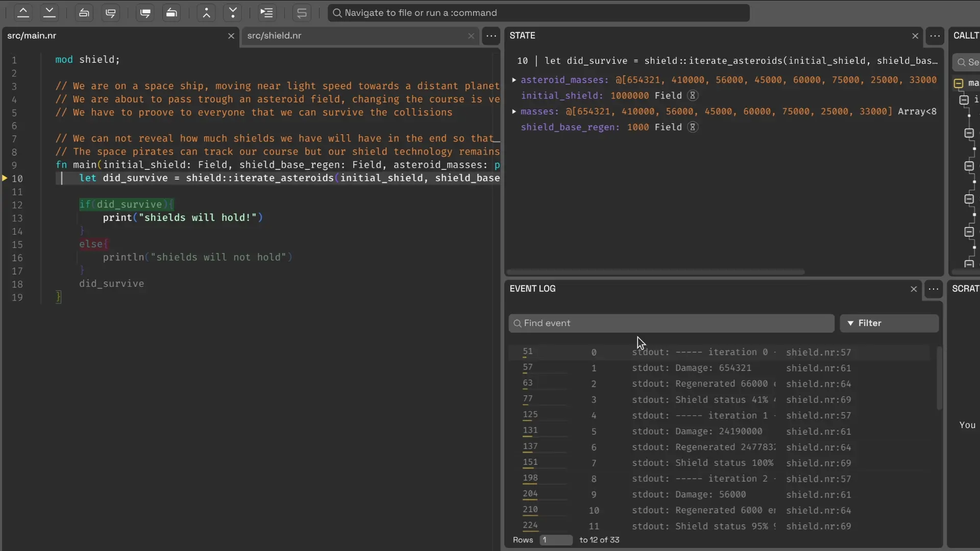Select the src/main.nr tab
980x551 pixels.
pos(32,36)
